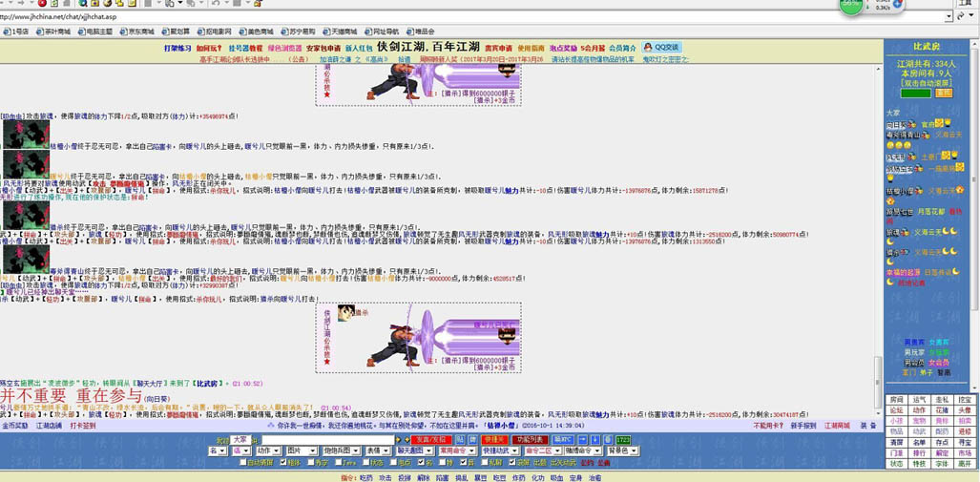Image resolution: width=980 pixels, height=482 pixels.
Task: Toggle the 状态 checkbox
Action: tap(365, 463)
